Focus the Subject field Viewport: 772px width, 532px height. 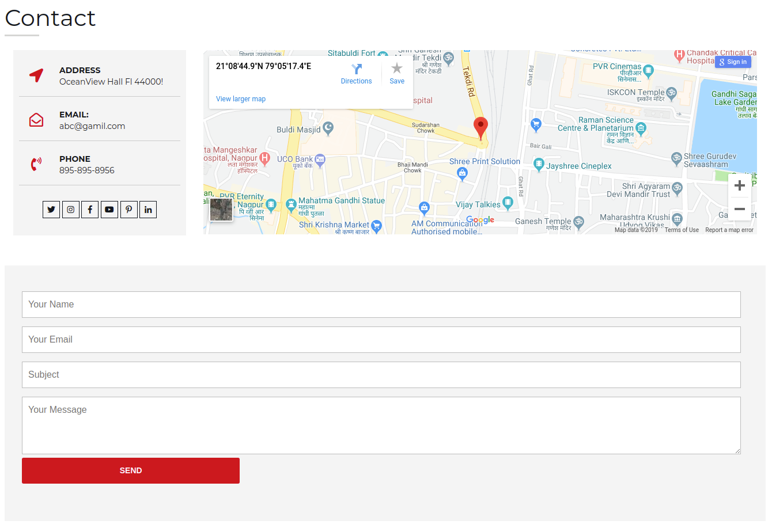(381, 375)
